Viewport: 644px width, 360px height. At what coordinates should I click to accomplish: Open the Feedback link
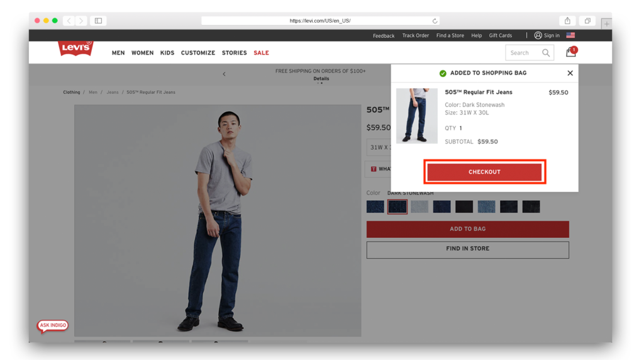[x=384, y=36]
